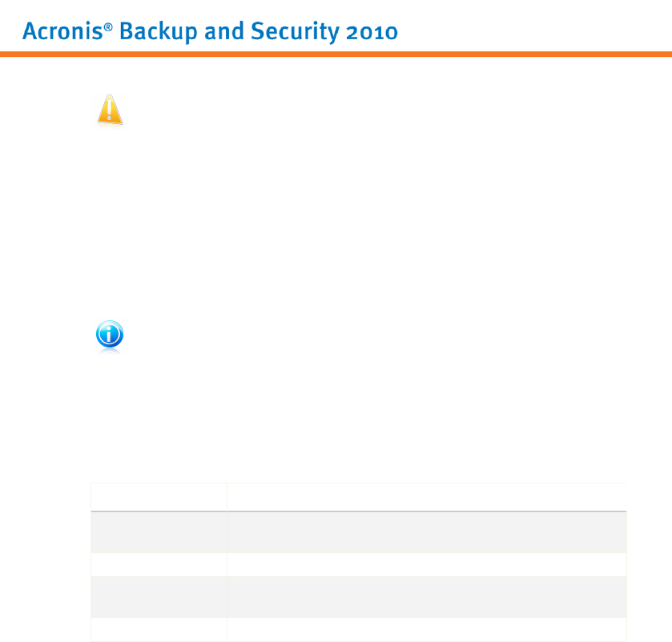Click the table's right header cell
The height and width of the screenshot is (642, 672).
tap(427, 497)
